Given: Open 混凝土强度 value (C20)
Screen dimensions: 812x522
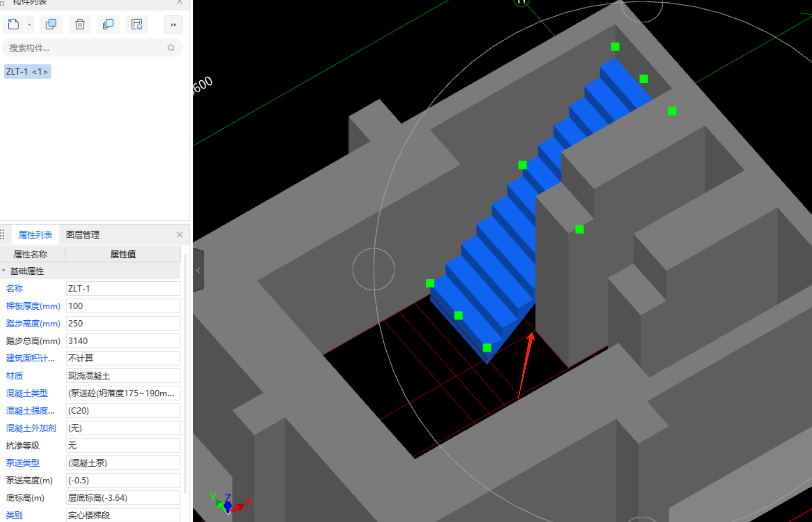Looking at the screenshot, I should coord(123,410).
